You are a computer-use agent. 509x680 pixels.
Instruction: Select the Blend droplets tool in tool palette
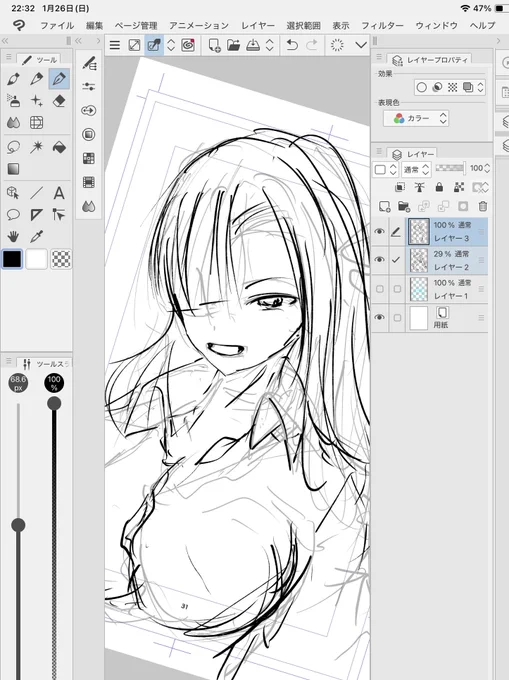coord(13,123)
